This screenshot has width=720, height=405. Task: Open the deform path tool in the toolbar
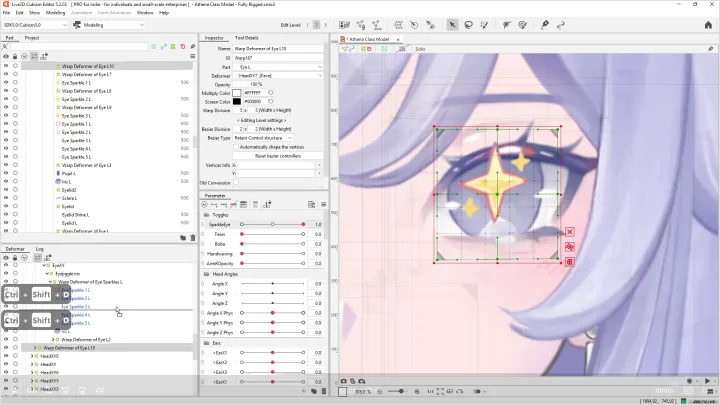point(506,25)
